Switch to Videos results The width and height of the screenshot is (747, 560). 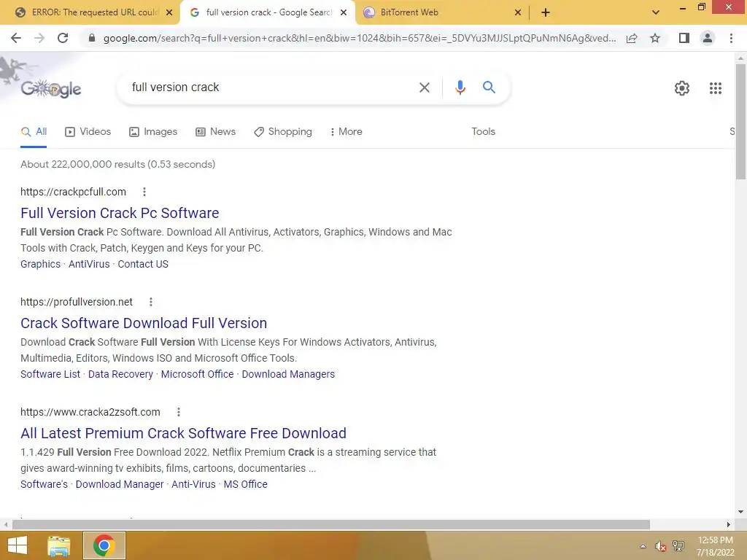(x=88, y=132)
